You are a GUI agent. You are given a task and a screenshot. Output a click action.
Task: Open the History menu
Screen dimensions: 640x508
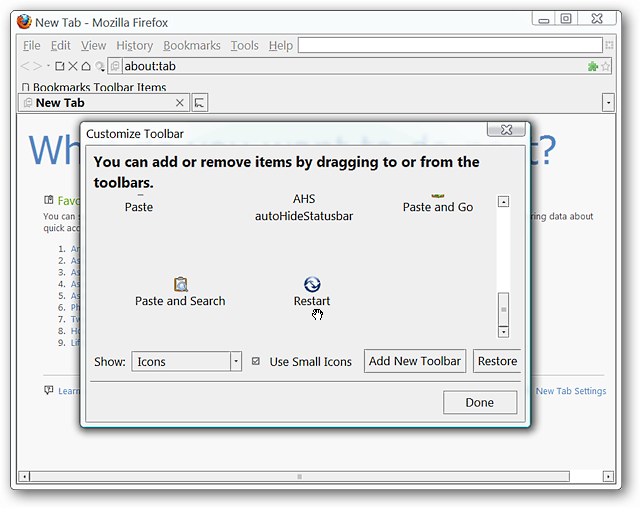(135, 45)
